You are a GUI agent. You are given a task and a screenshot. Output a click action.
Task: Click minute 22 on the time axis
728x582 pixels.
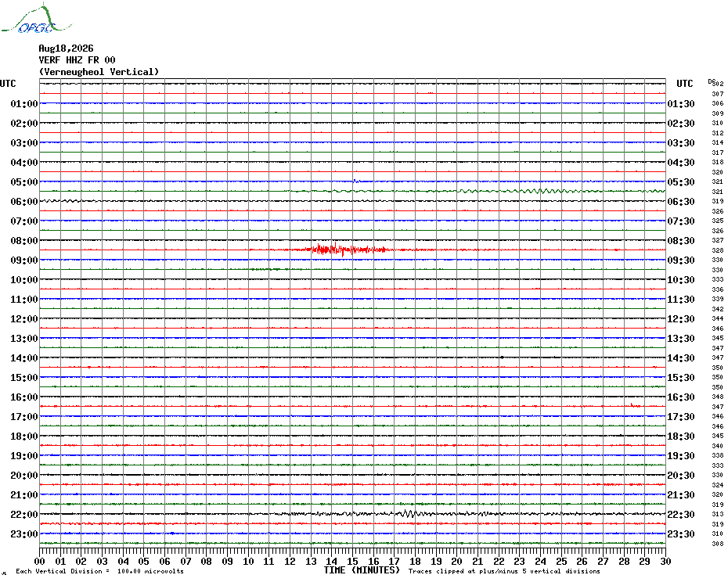pos(499,561)
